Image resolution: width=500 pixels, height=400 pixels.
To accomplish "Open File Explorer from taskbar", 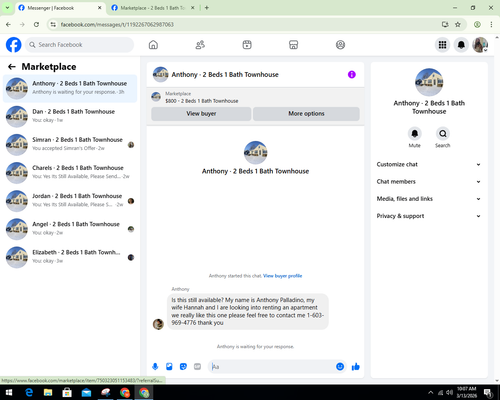I will click(x=48, y=392).
